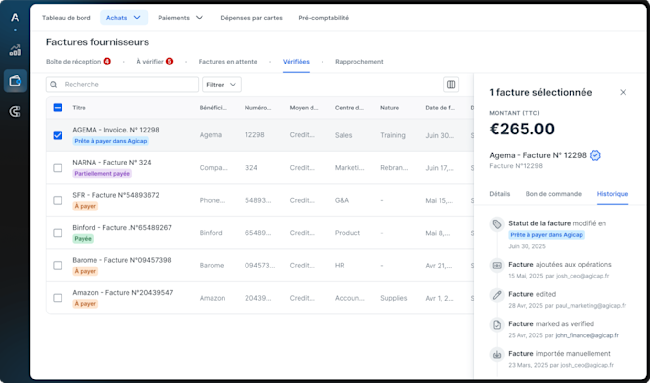The height and width of the screenshot is (383, 650).
Task: Click the 'Prête à payer dans Agicap' history tag
Action: pyautogui.click(x=546, y=235)
